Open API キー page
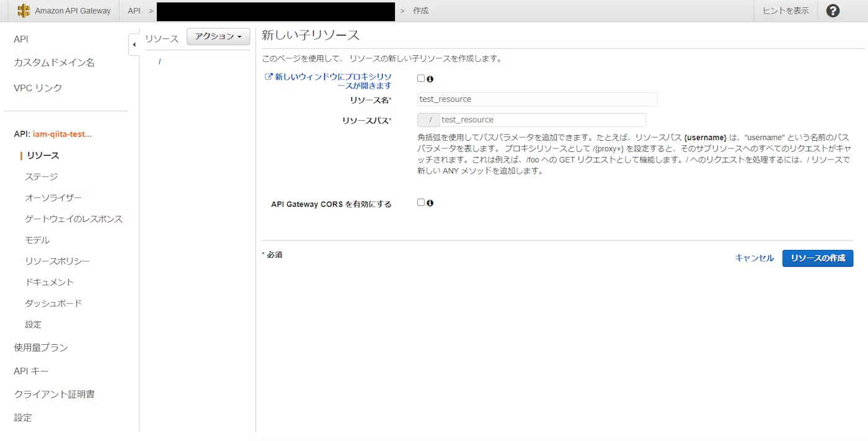Image resolution: width=868 pixels, height=441 pixels. 31,371
